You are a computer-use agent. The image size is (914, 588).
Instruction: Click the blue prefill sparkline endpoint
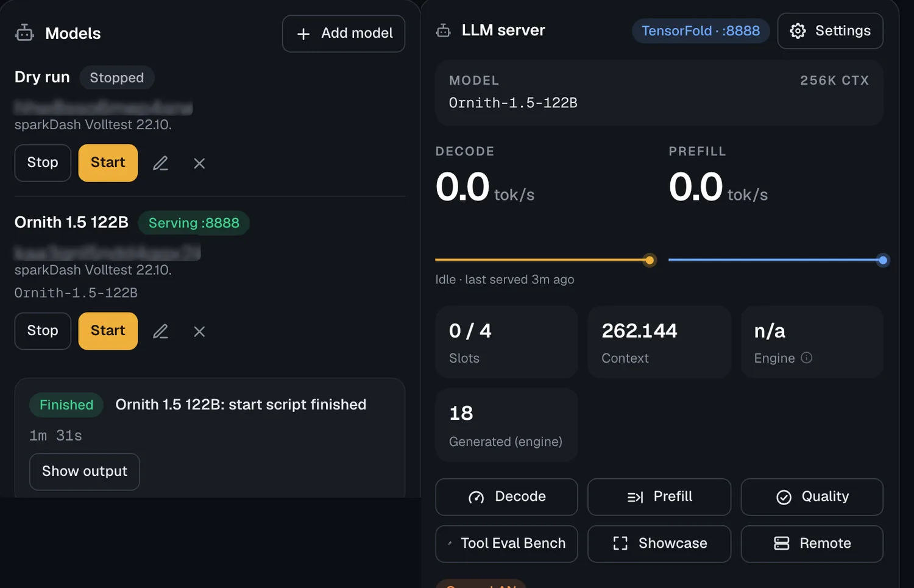coord(883,260)
